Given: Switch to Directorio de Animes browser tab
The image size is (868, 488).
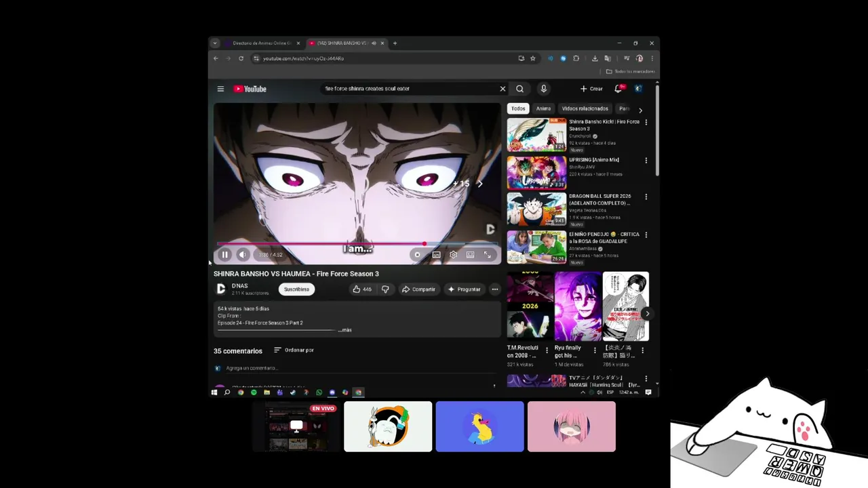Looking at the screenshot, I should (x=262, y=43).
